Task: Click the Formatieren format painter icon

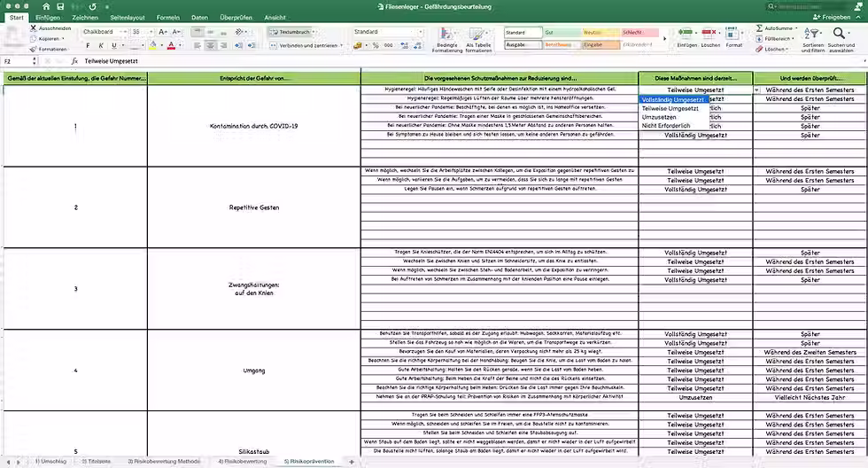Action: tap(34, 49)
